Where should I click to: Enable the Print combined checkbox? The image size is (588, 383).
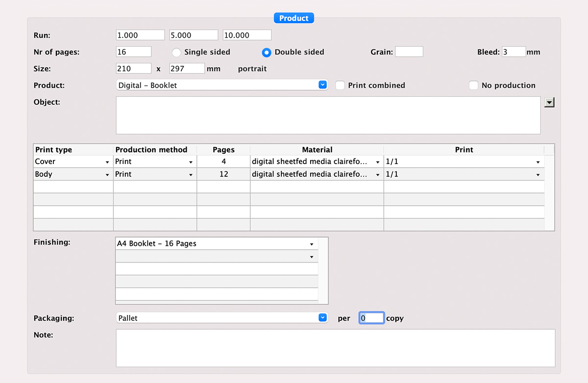pos(340,85)
